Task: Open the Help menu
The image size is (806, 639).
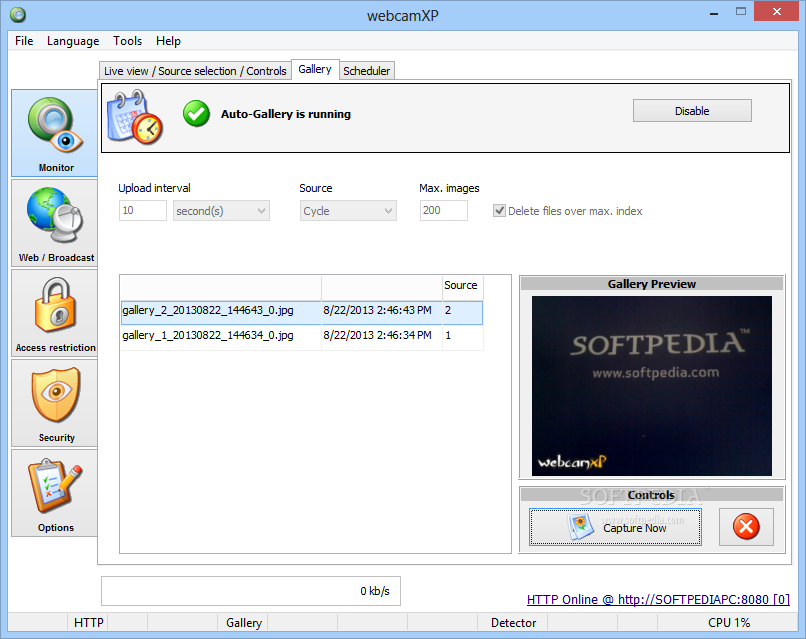Action: click(168, 41)
